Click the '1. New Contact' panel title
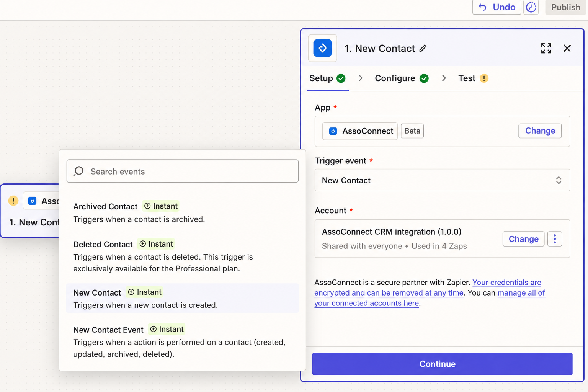 coord(379,49)
